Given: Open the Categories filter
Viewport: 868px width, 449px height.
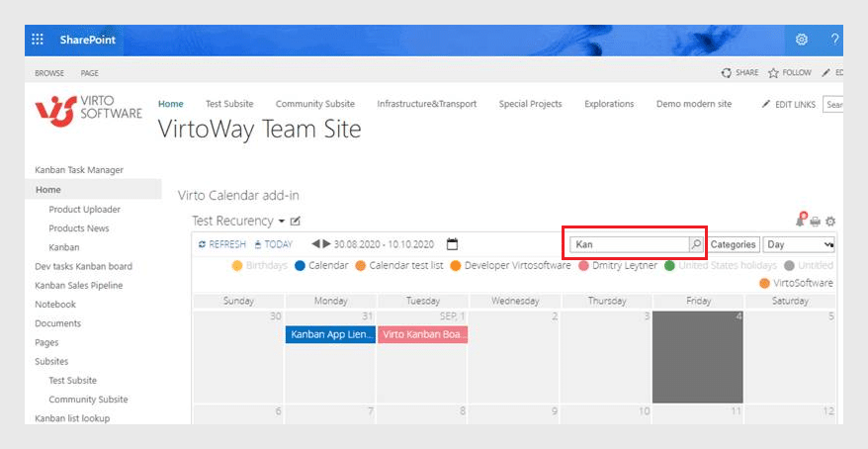Looking at the screenshot, I should click(733, 244).
